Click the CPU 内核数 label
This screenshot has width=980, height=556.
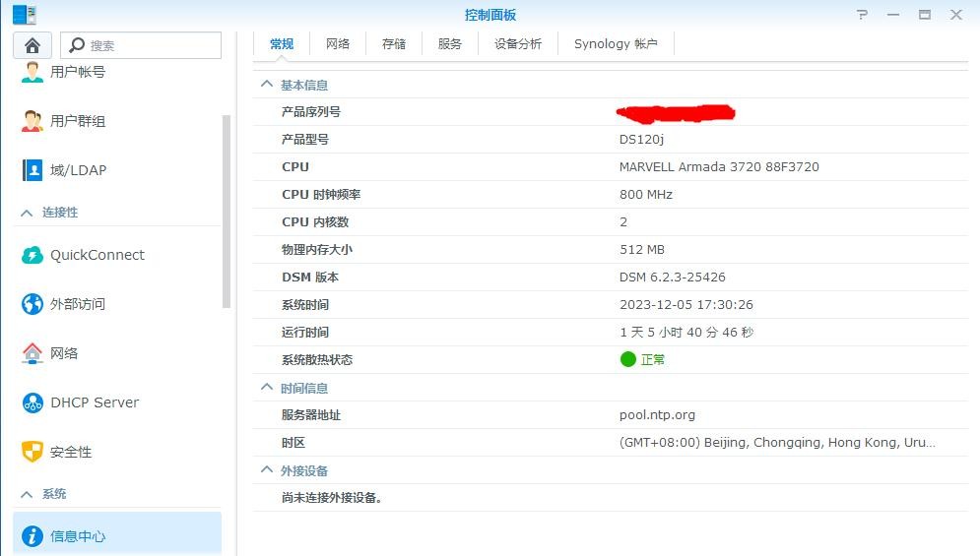pos(315,221)
